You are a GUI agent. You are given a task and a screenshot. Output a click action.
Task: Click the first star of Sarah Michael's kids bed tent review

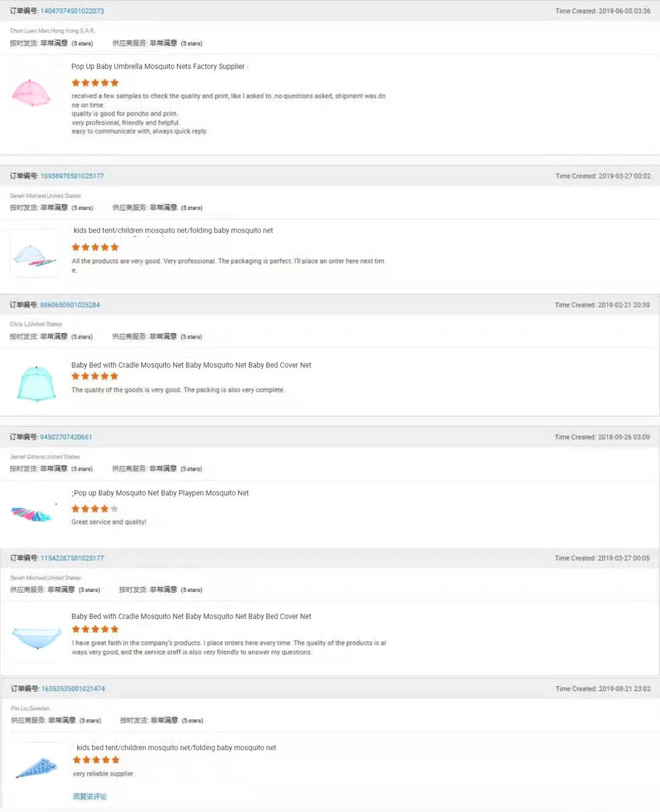(x=75, y=247)
